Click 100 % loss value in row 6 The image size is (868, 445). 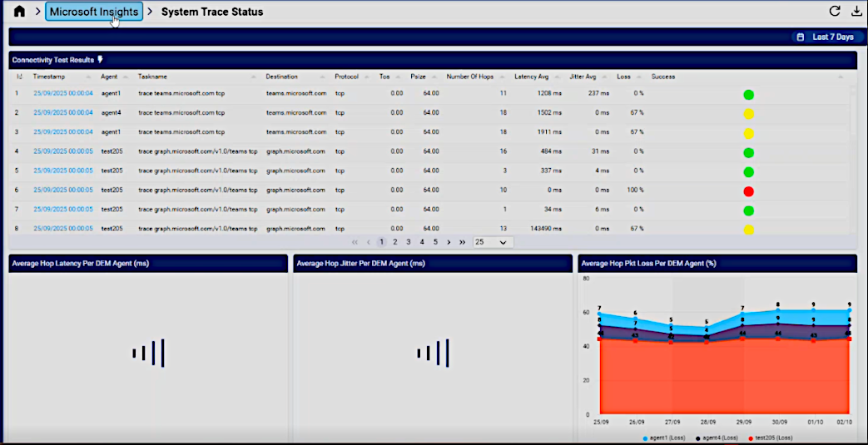click(635, 190)
